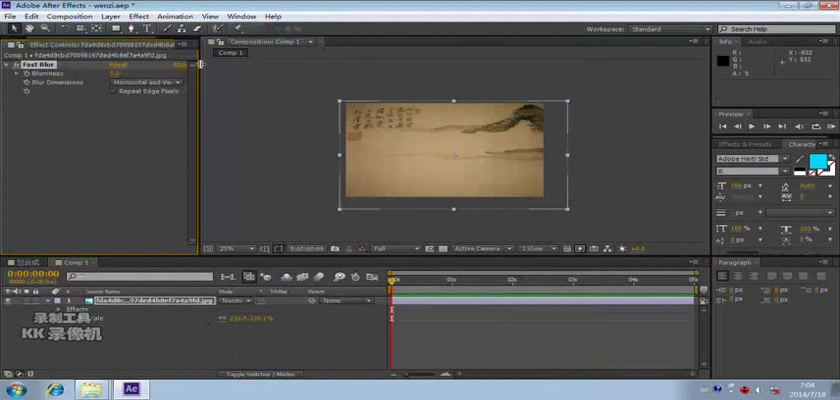Select the Puppet Pin tool
Screen dimensions: 840x400
coord(237,28)
